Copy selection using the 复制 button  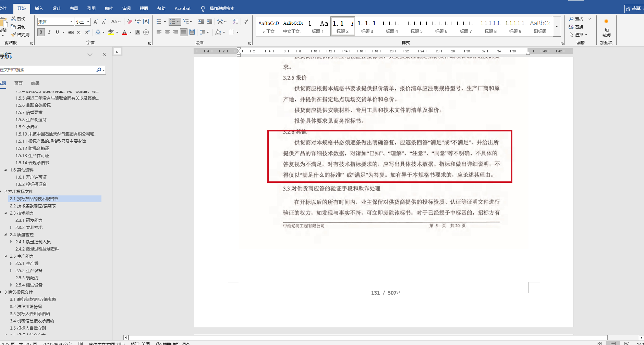18,27
